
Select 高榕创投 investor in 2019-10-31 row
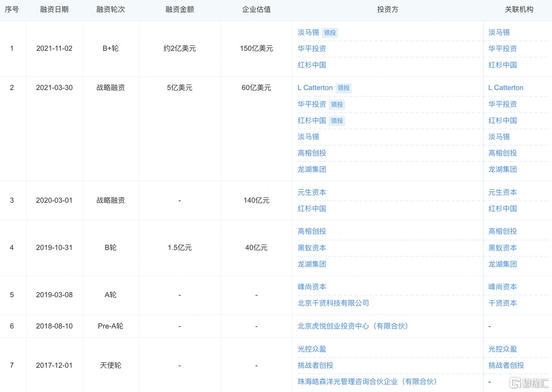[x=312, y=232]
